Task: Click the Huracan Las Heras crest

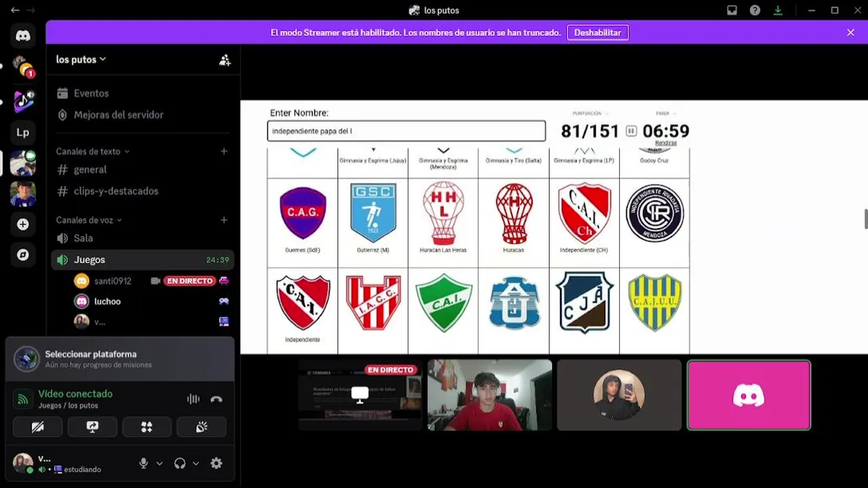Action: tap(443, 213)
